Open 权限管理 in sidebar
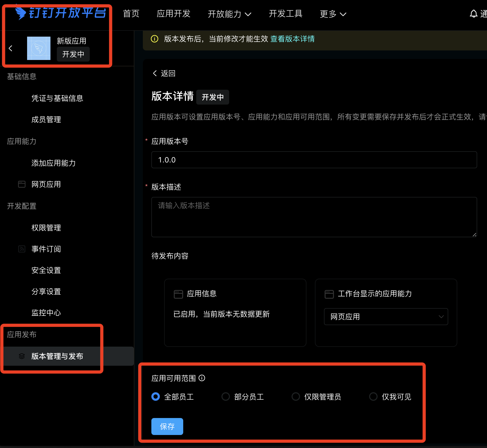The image size is (487, 448). click(46, 228)
